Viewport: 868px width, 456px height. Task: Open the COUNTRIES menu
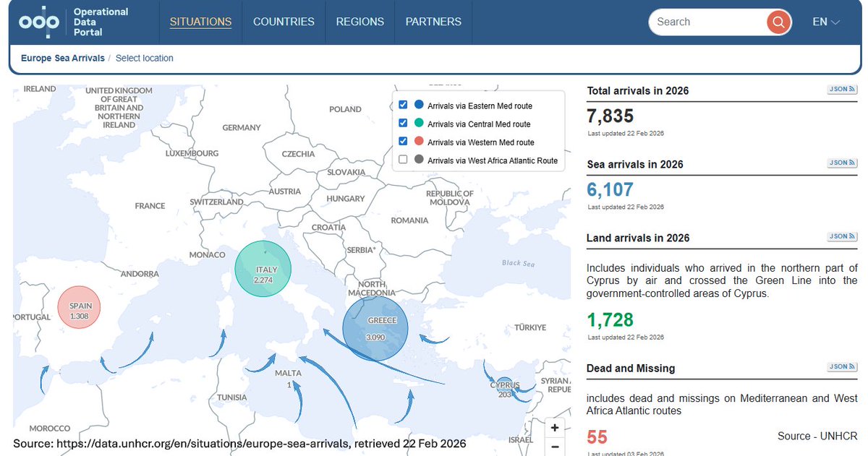[x=284, y=22]
